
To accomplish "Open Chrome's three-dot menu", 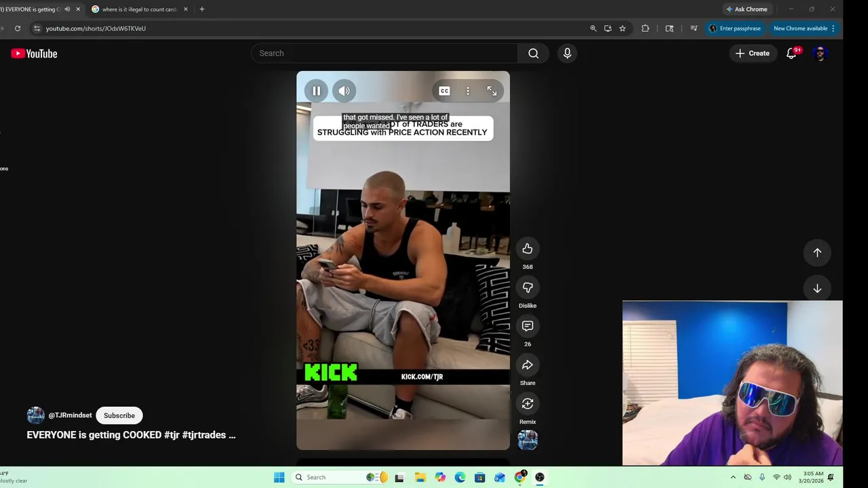I will [x=833, y=28].
